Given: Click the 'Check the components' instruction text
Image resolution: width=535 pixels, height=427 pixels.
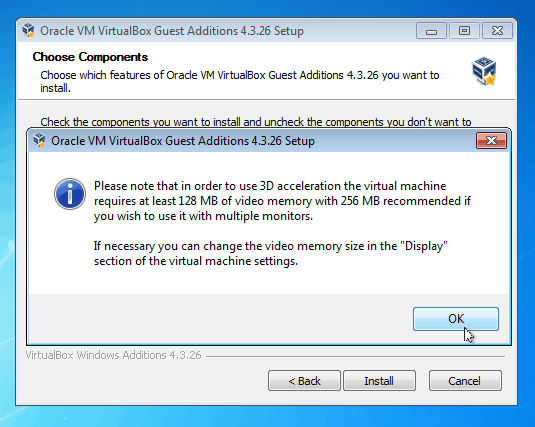Looking at the screenshot, I should click(x=256, y=122).
